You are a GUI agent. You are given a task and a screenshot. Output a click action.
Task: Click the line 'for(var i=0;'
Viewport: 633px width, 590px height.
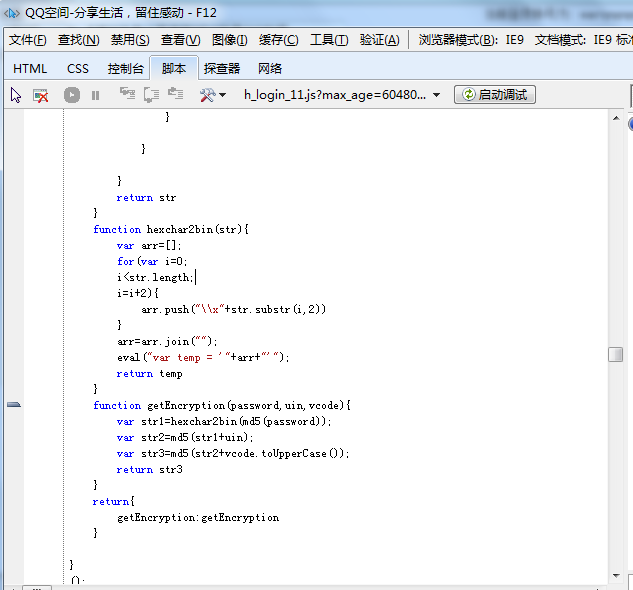click(152, 261)
